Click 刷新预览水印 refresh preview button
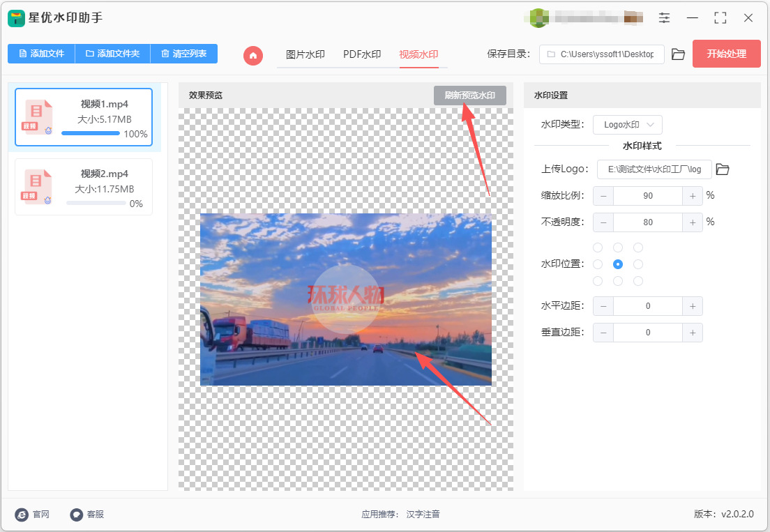 [x=469, y=96]
